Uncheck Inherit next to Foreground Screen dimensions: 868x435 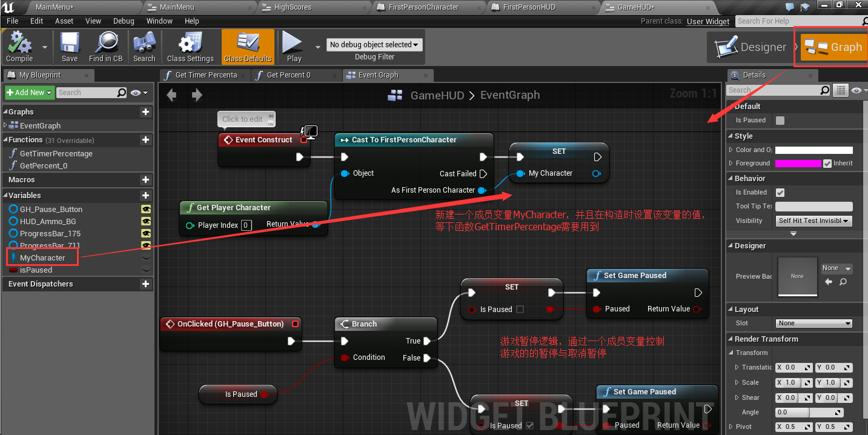pyautogui.click(x=828, y=163)
